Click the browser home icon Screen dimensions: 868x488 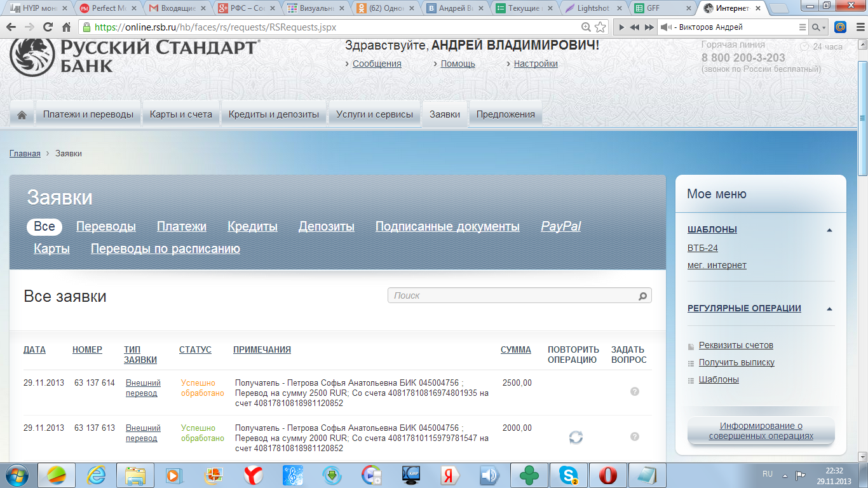click(x=67, y=27)
